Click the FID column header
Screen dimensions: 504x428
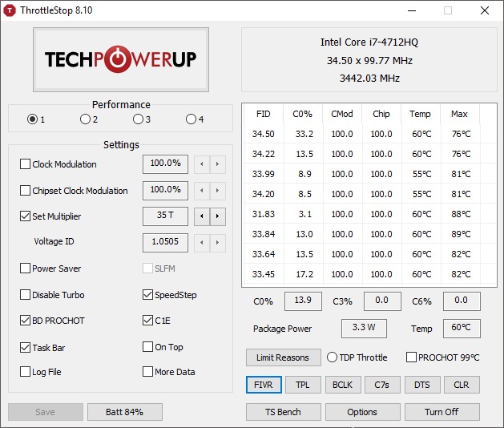(x=264, y=114)
